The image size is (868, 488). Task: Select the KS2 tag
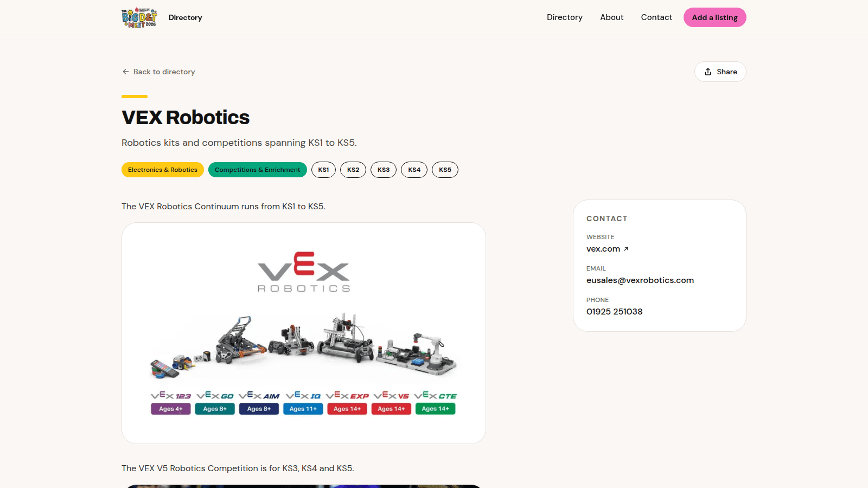(x=353, y=170)
